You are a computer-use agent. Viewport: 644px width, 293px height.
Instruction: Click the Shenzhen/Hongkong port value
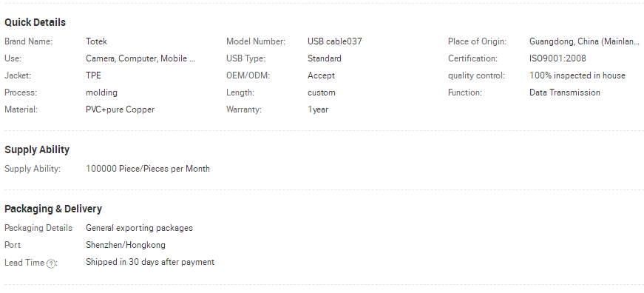(x=126, y=245)
